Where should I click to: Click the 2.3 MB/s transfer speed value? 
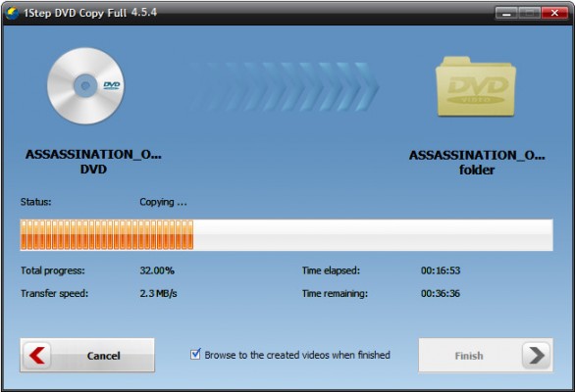tap(158, 293)
